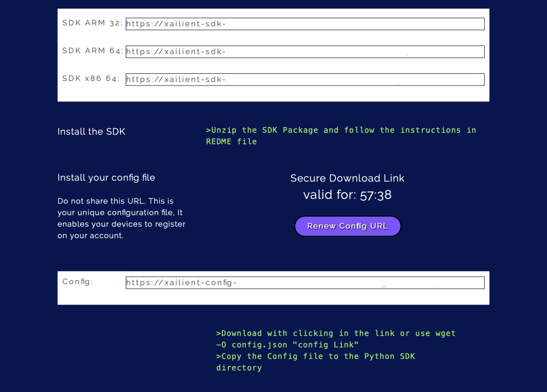Click the Config URL input field
Screen dimensions: 547x392
pos(305,283)
